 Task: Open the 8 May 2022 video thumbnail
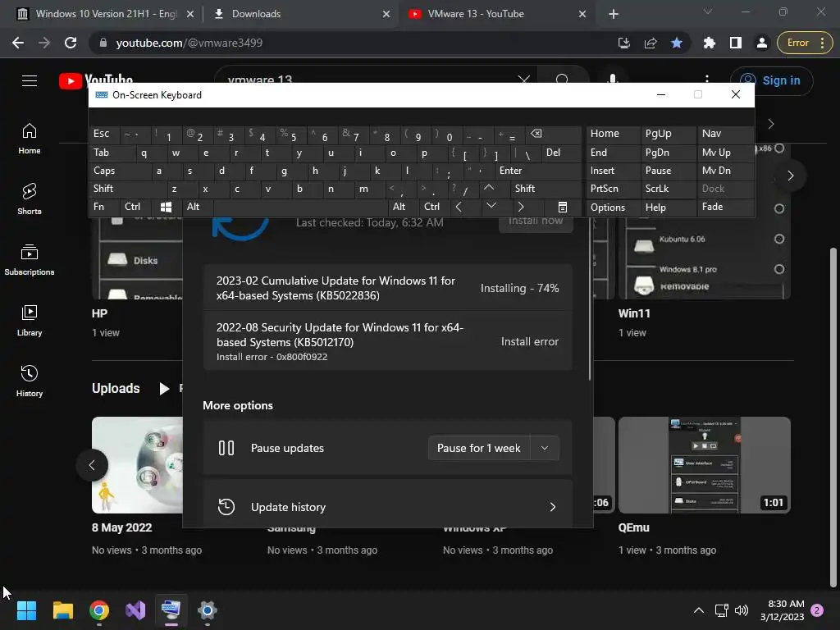[137, 465]
